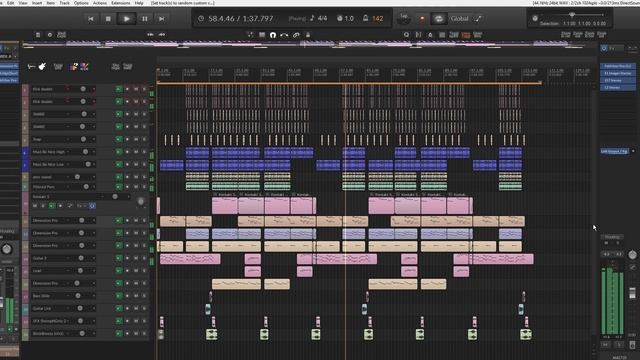The width and height of the screenshot is (640, 360).
Task: Pause playback with the pause button
Action: pos(144,19)
